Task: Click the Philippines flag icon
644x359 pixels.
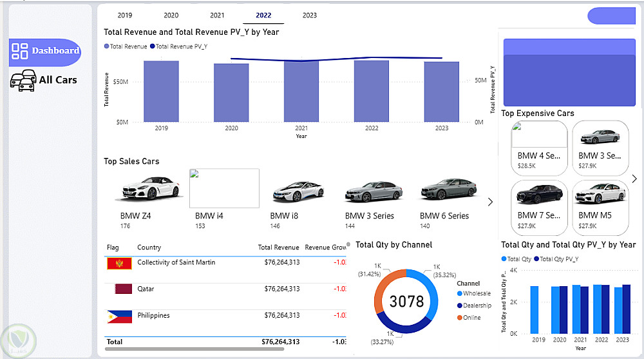Action: [x=119, y=316]
